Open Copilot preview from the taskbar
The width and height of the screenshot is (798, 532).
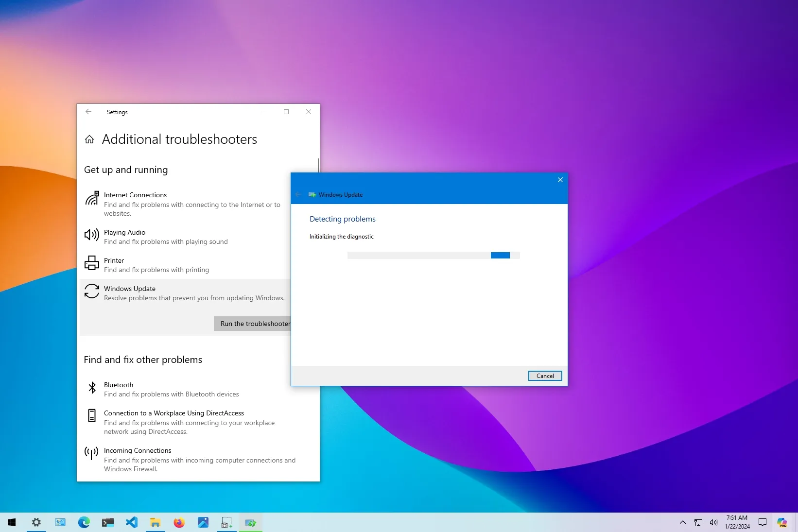pos(782,523)
